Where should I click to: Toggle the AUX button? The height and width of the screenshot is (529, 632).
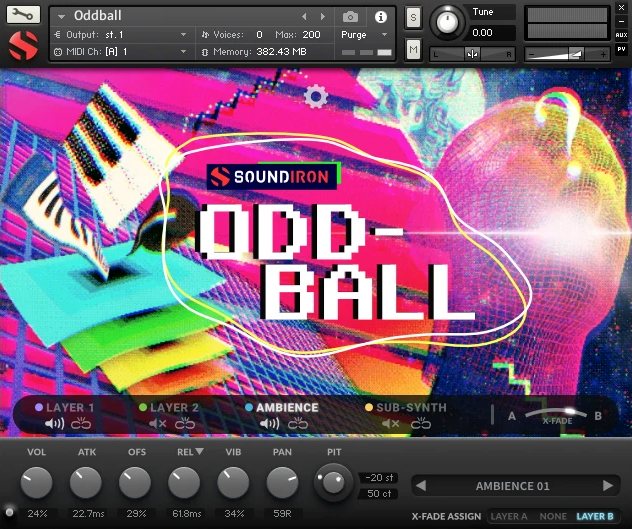(x=621, y=35)
